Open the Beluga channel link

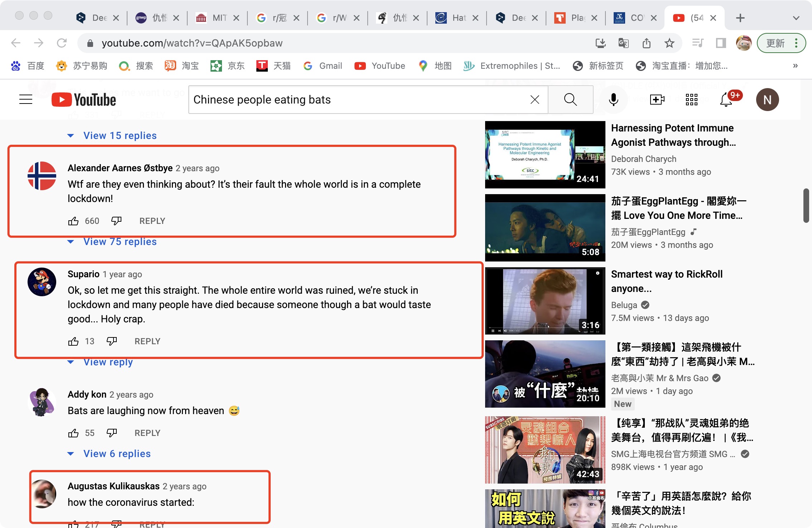pyautogui.click(x=624, y=305)
